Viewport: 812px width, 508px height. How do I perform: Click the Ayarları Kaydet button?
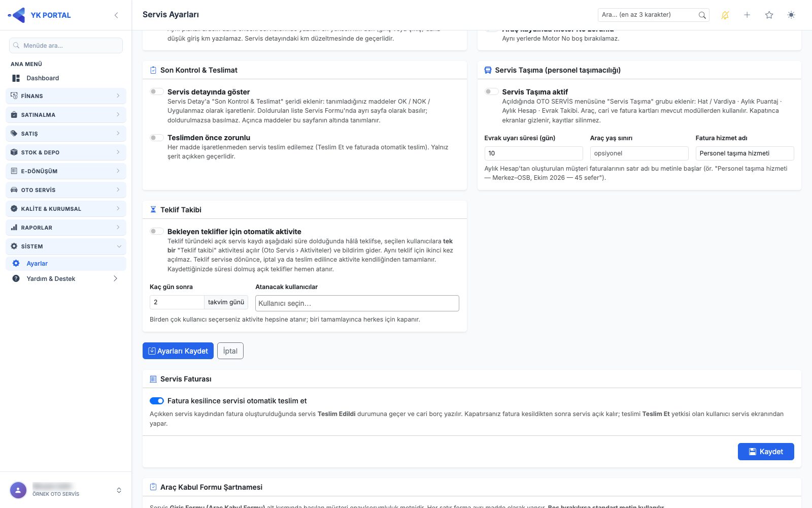click(x=178, y=351)
